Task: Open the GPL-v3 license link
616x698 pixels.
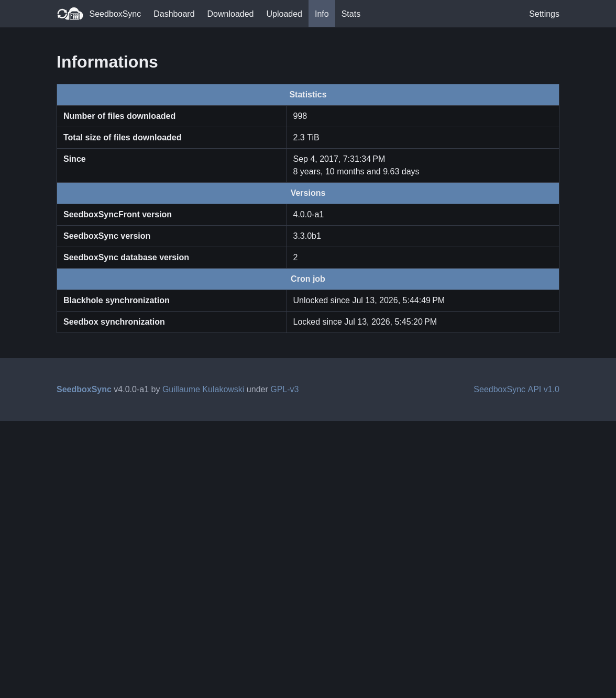Action: tap(284, 390)
